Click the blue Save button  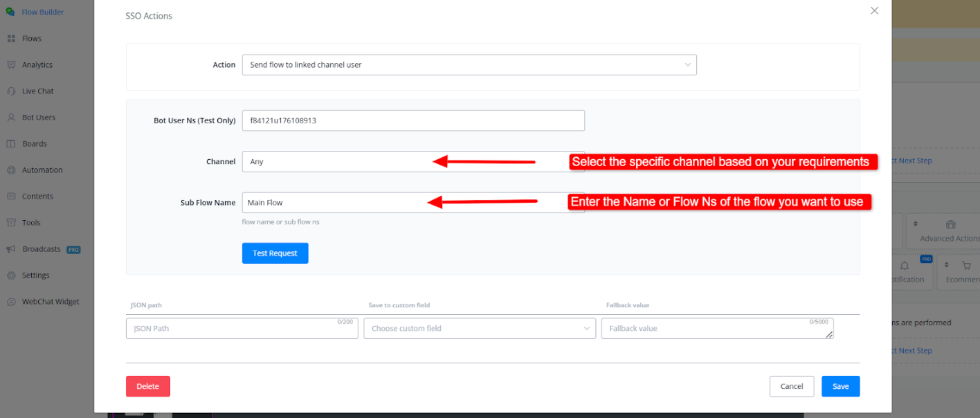(x=840, y=386)
